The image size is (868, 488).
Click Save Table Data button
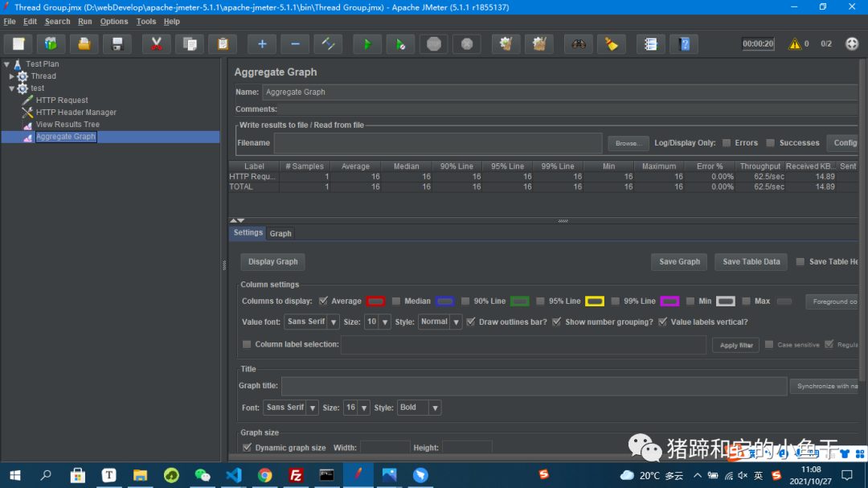(751, 261)
